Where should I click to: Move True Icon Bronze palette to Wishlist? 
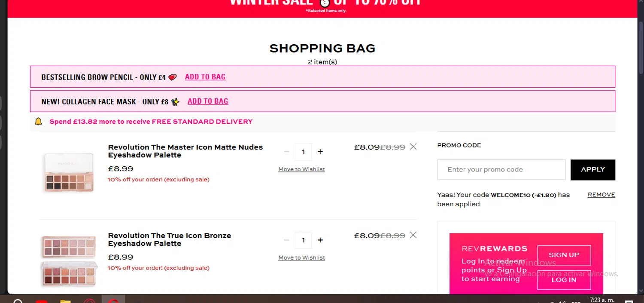click(x=301, y=258)
